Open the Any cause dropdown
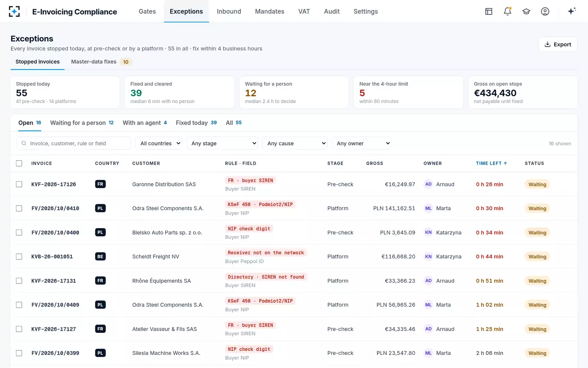This screenshot has height=368, width=588. (295, 143)
